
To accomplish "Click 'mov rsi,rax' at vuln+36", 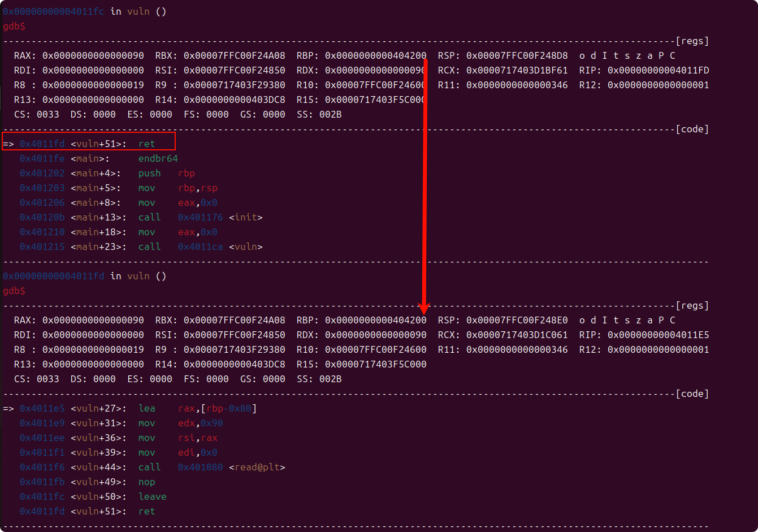I will [x=178, y=438].
